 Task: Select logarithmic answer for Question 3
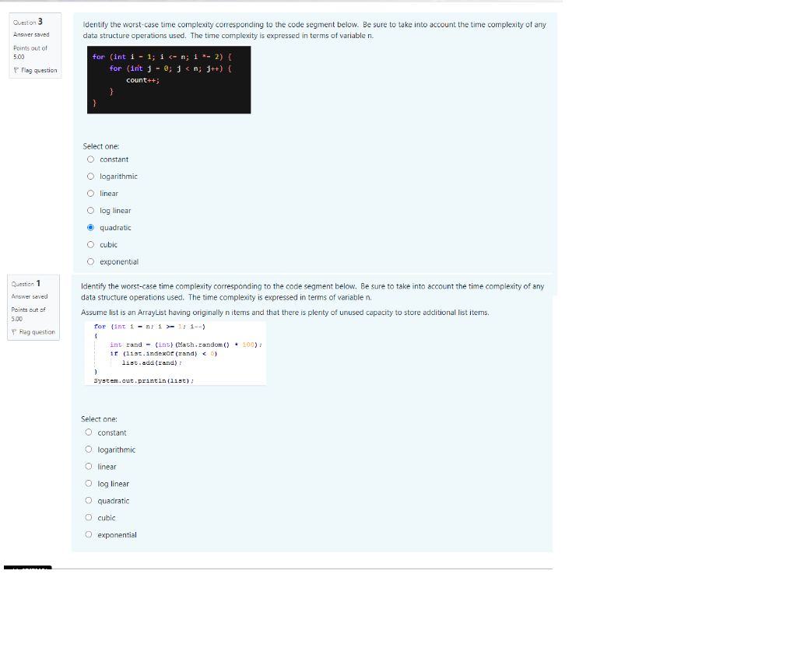[x=90, y=176]
